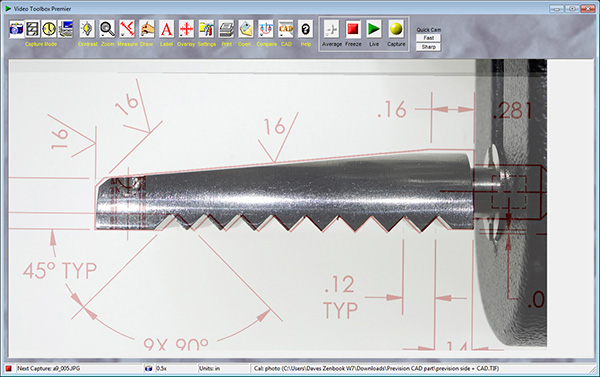
Task: Enable Average frame mode
Action: point(331,29)
